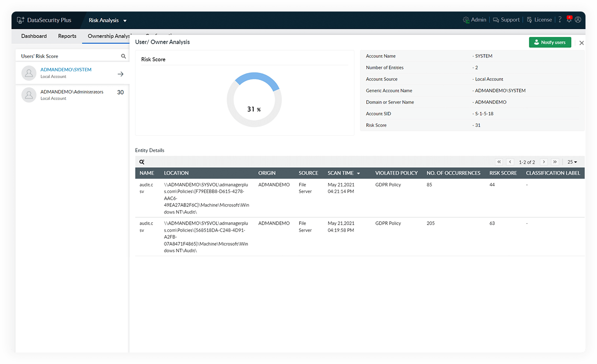Viewport: 597px width, 364px height.
Task: Open the 25 rows-per-page dropdown
Action: 572,162
